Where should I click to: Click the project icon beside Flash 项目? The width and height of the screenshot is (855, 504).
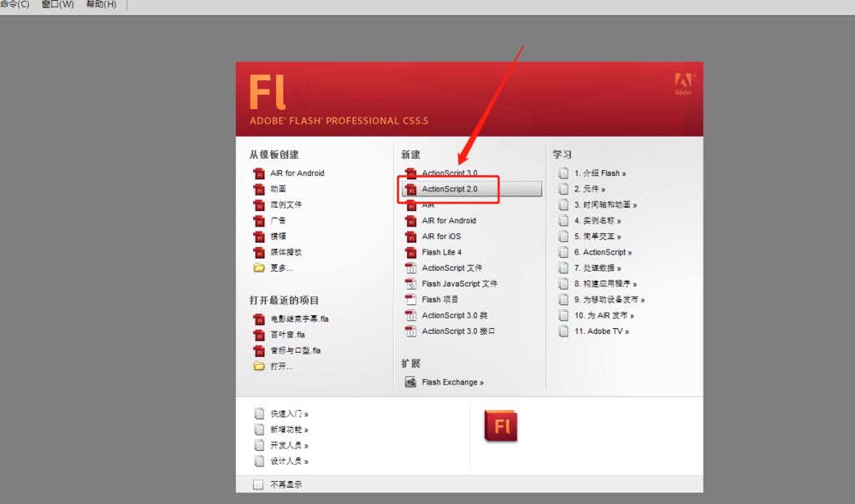[410, 300]
